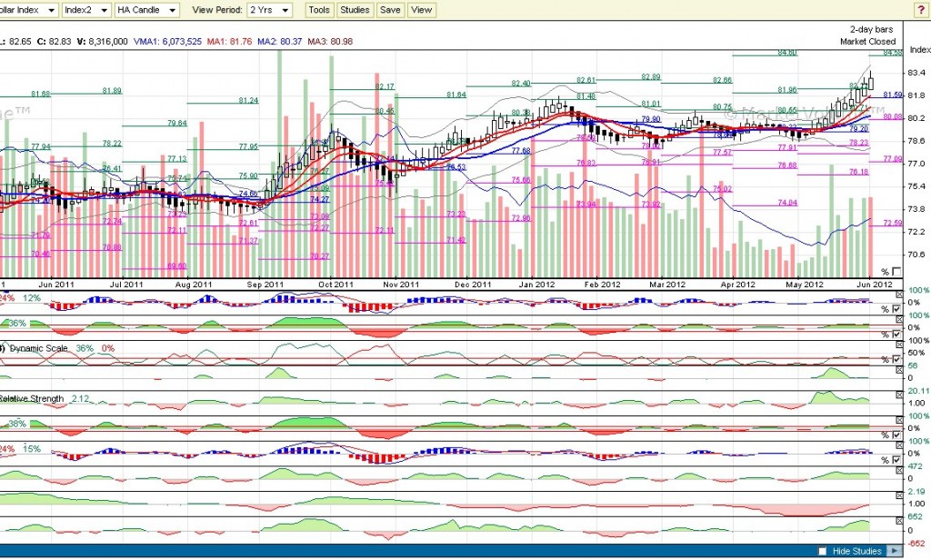Close the study panel scaled 56 to 0
This screenshot has height=560, width=931.
click(899, 369)
